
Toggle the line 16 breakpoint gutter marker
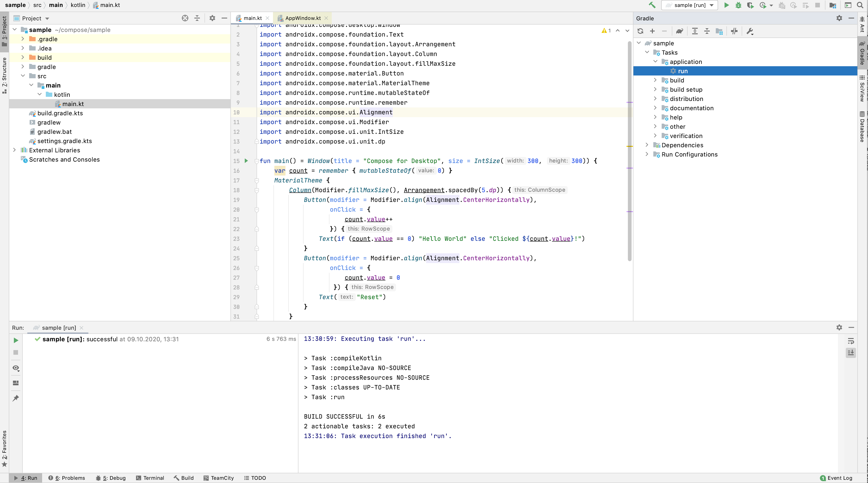(246, 171)
